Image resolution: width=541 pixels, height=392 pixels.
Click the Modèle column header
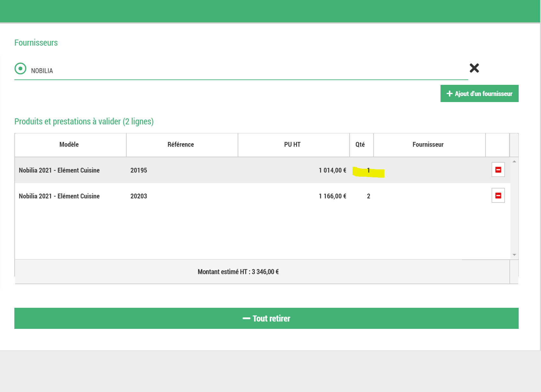[x=69, y=144]
